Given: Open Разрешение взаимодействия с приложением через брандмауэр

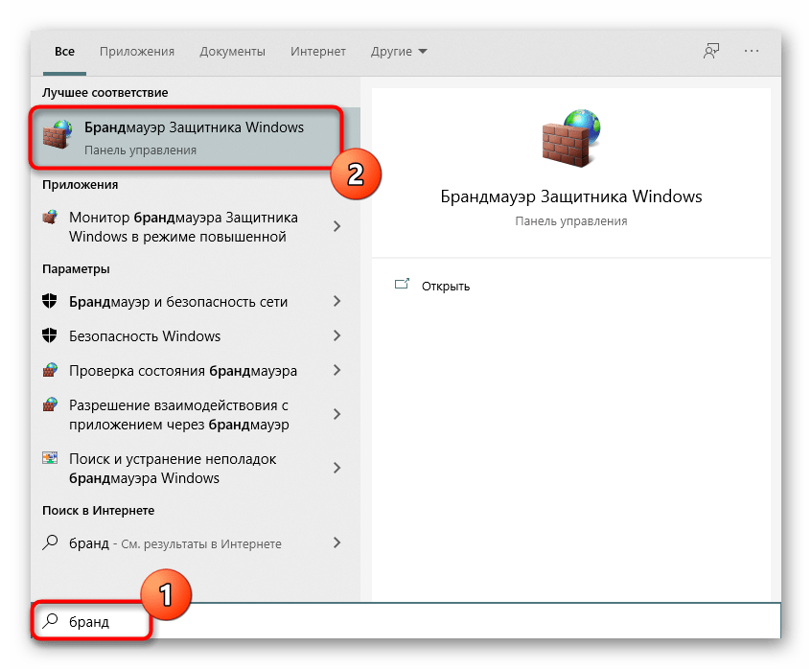Looking at the screenshot, I should [178, 415].
